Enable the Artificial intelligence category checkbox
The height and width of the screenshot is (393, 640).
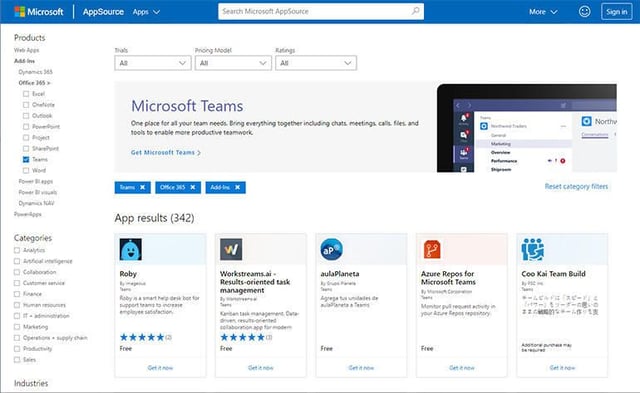click(x=17, y=261)
